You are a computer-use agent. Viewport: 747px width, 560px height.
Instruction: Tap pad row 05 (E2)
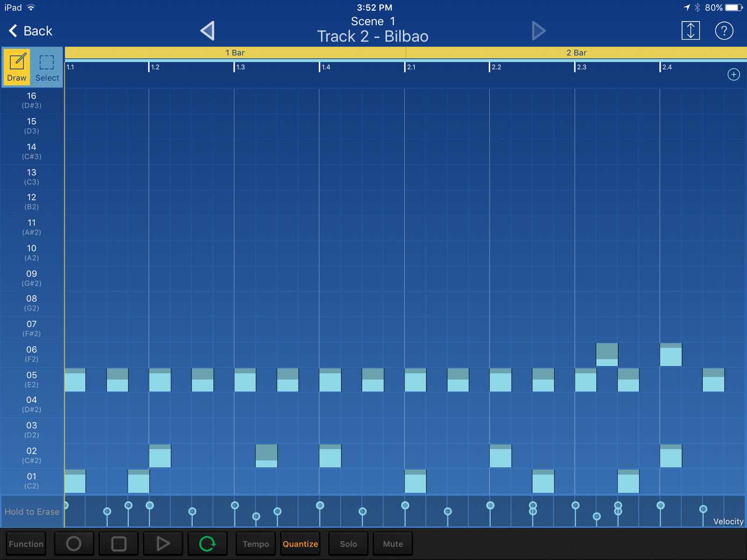32,379
